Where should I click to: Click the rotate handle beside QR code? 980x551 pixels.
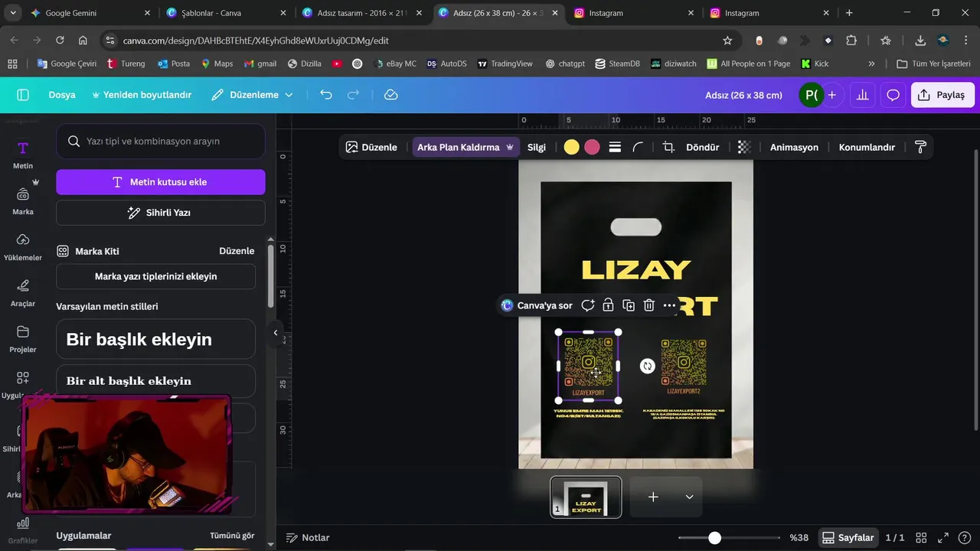point(648,367)
